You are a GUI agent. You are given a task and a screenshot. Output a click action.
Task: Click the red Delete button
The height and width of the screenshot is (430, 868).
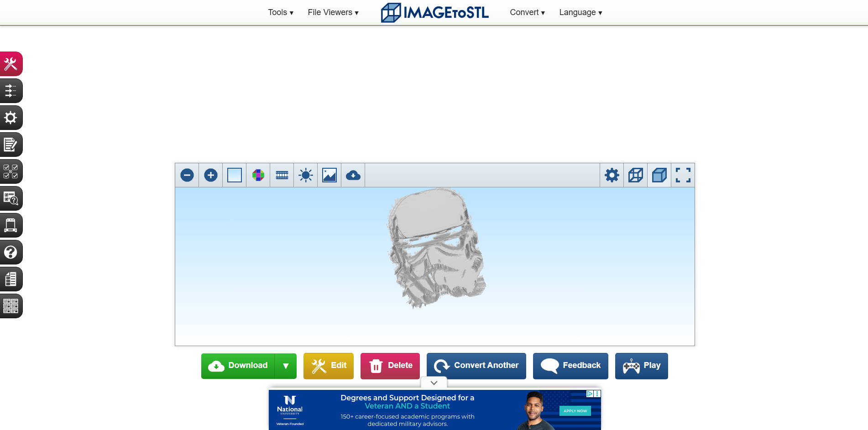pyautogui.click(x=390, y=366)
